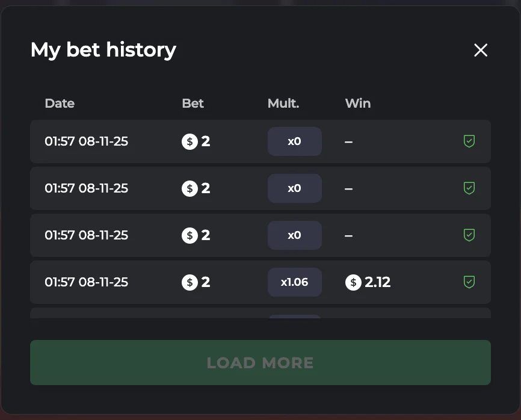Click the x0 multiplier badge in first row
The height and width of the screenshot is (420, 521).
tap(294, 141)
